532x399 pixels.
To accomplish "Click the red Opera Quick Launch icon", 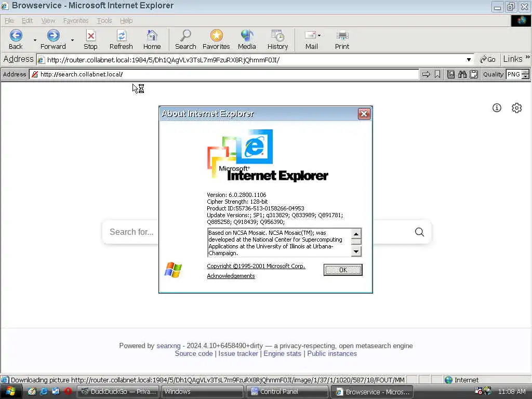I will click(x=68, y=392).
